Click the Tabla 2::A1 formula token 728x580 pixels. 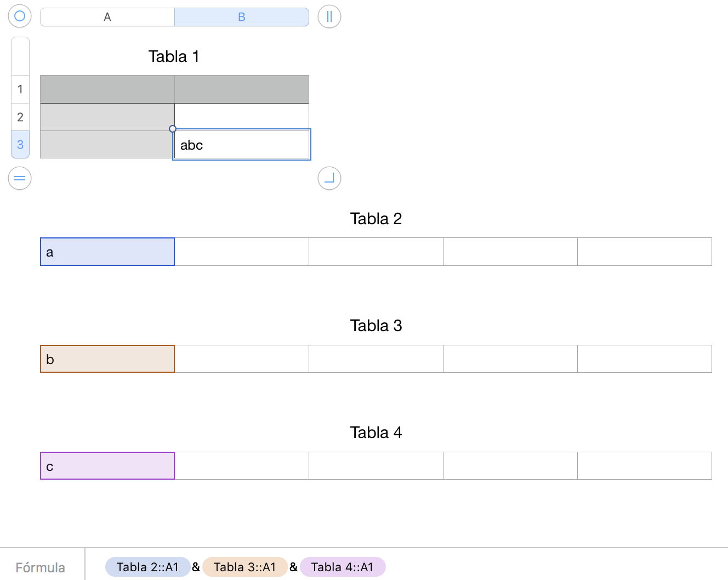tap(147, 567)
